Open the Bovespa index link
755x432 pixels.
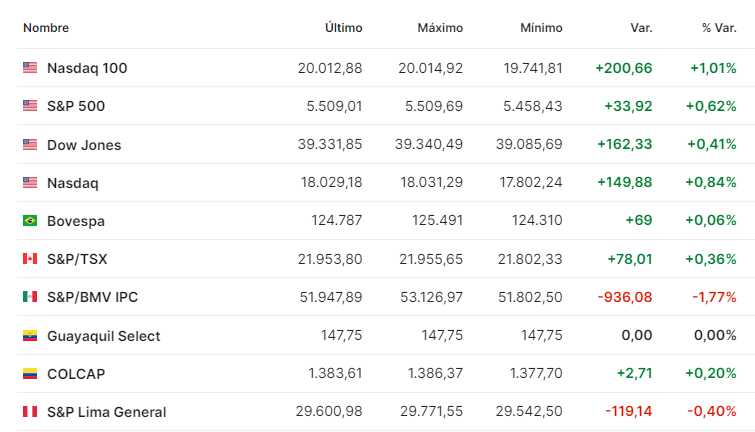pyautogui.click(x=76, y=221)
